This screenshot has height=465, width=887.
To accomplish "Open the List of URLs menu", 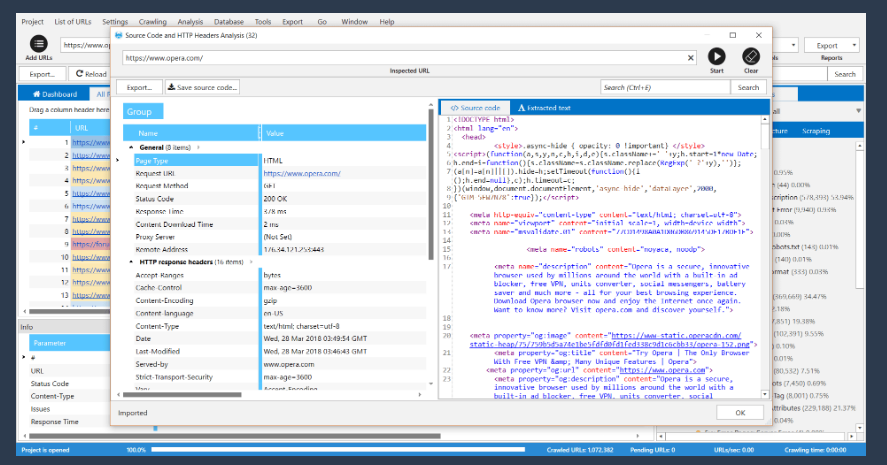I will pos(72,21).
